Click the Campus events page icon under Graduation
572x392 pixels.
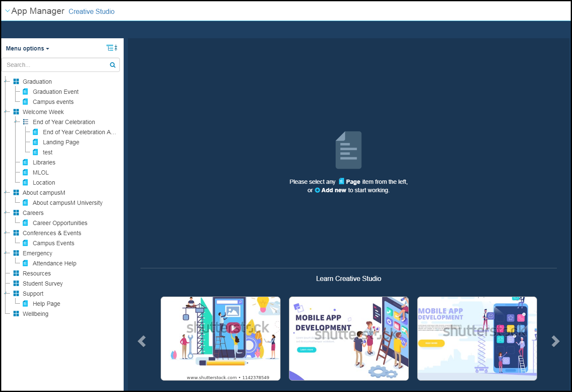25,102
